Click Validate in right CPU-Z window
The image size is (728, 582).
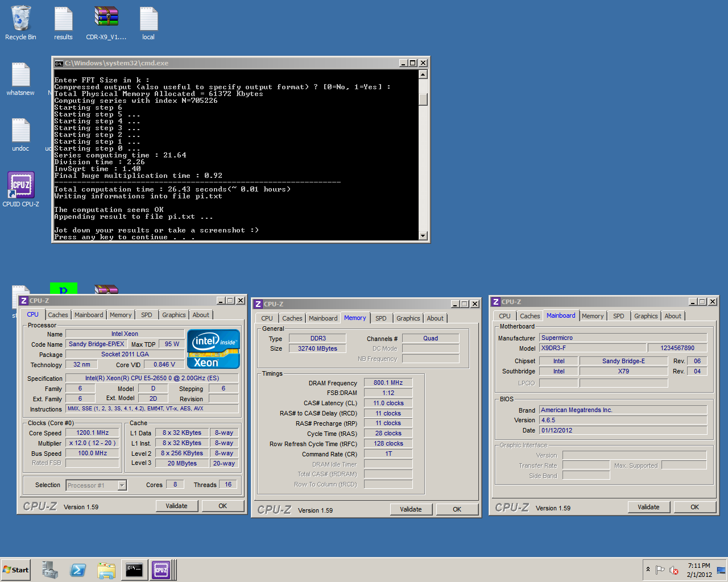tap(648, 507)
